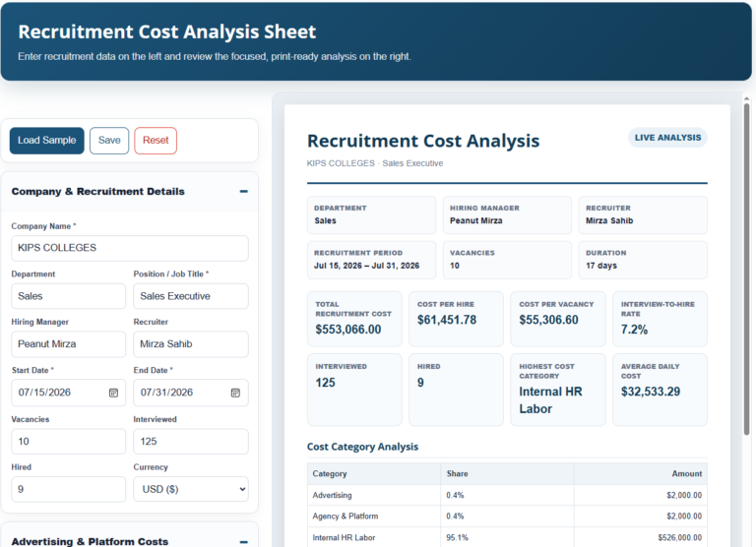Click the Average Daily Cost $32,533.29
Image resolution: width=756 pixels, height=547 pixels.
tap(651, 392)
